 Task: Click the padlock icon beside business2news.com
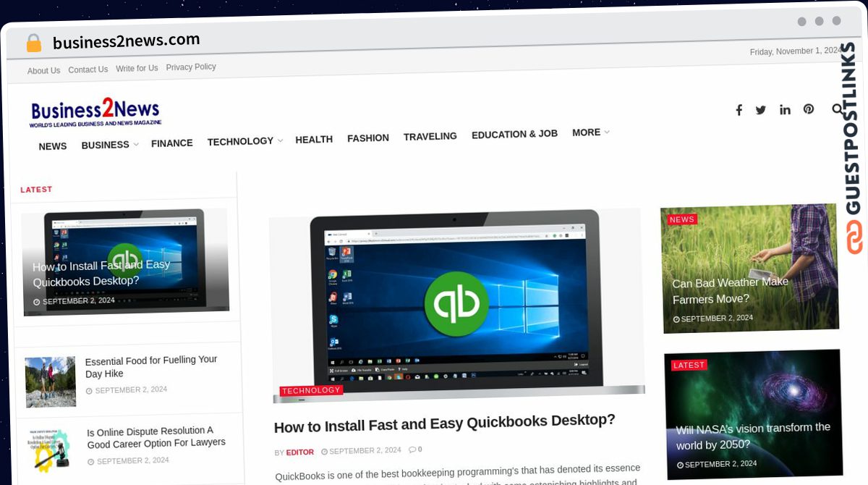34,43
